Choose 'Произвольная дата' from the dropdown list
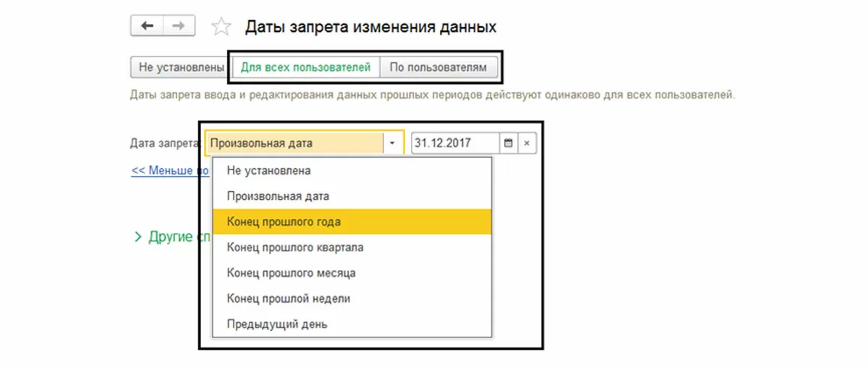868x370 pixels. tap(352, 196)
